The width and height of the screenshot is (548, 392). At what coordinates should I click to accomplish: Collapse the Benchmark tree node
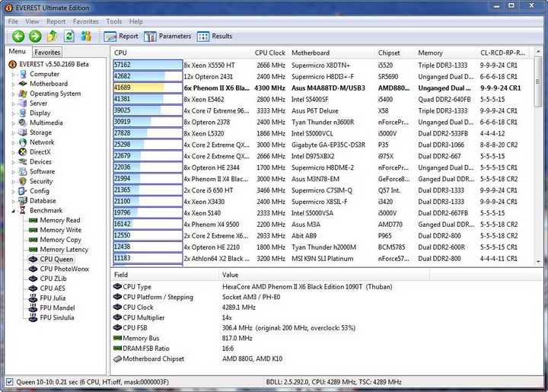(13, 211)
